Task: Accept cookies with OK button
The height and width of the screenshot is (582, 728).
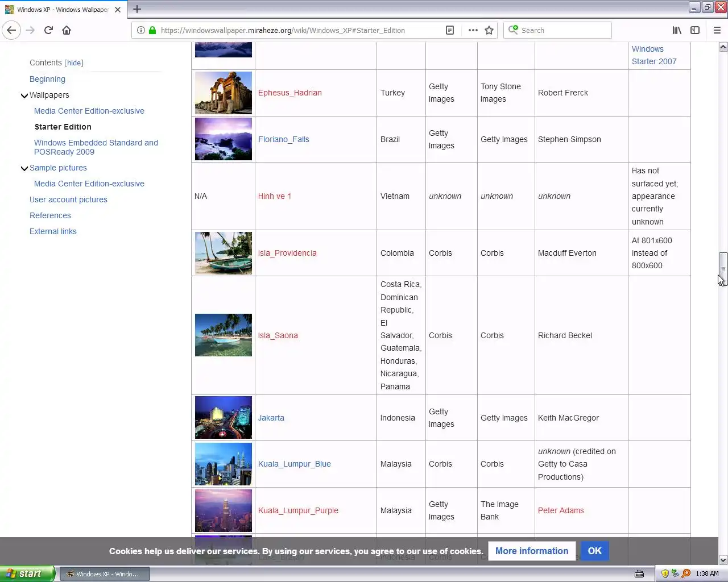Action: [595, 551]
